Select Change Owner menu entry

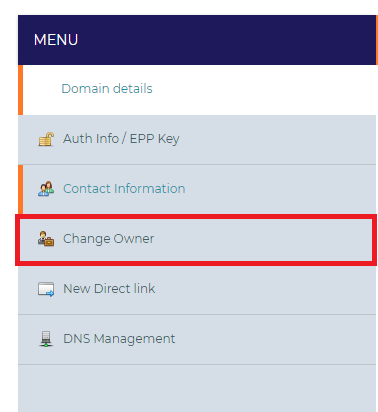tap(197, 239)
